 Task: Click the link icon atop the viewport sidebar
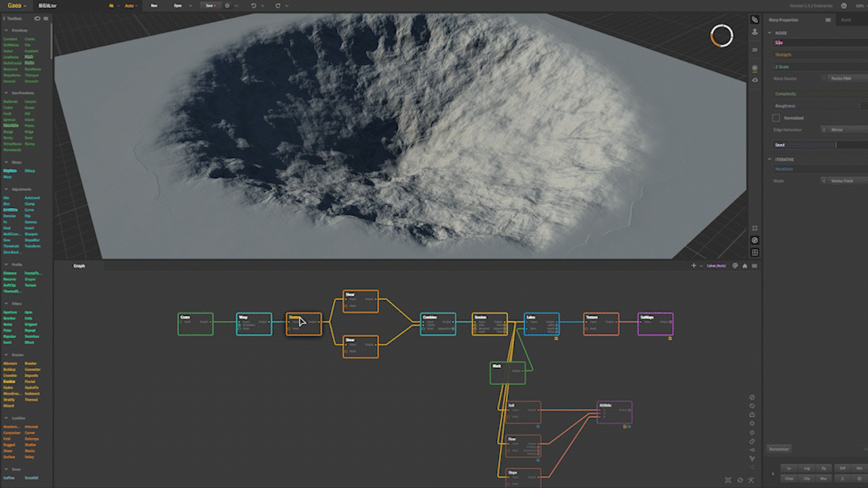[755, 20]
